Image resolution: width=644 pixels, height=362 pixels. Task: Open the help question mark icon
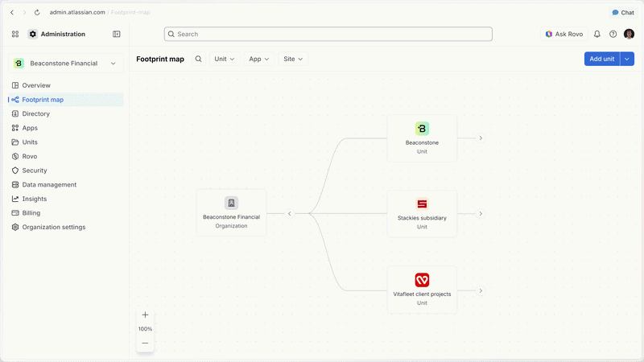[x=613, y=34]
